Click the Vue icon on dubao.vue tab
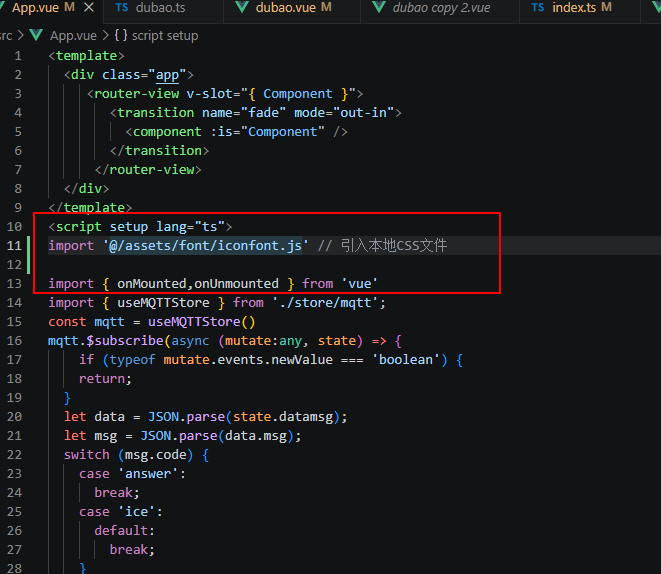Screen dimensions: 661x574 [242, 8]
